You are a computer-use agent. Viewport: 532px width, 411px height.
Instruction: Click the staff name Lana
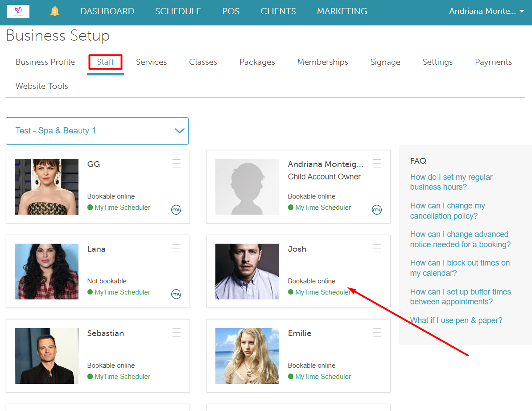tap(96, 249)
